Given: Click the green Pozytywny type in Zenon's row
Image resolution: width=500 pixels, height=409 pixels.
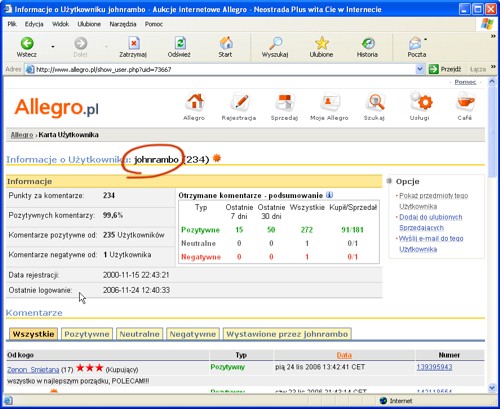Looking at the screenshot, I should (x=227, y=367).
